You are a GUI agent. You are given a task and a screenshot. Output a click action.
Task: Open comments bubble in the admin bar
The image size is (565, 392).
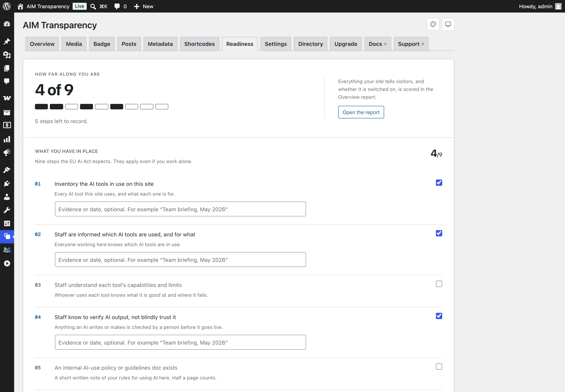tap(117, 6)
